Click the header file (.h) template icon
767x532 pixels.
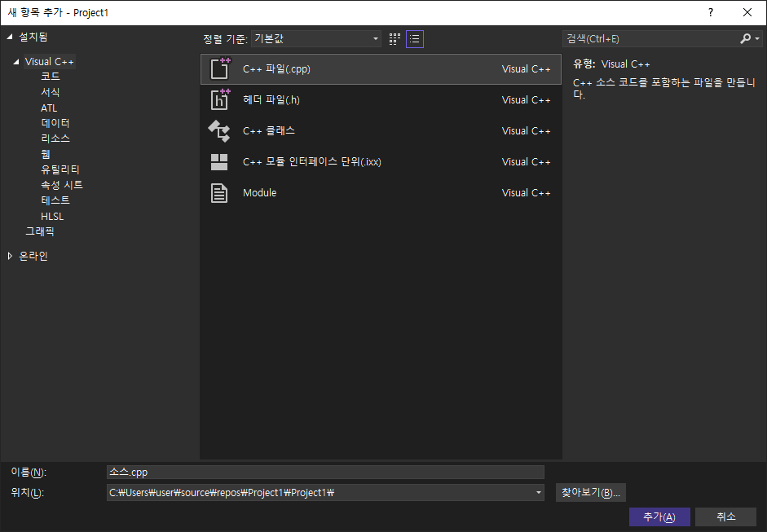(219, 99)
